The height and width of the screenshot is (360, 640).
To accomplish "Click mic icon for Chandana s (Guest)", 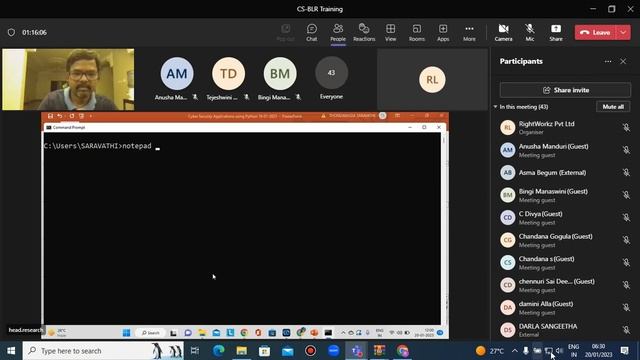I will pos(626,262).
